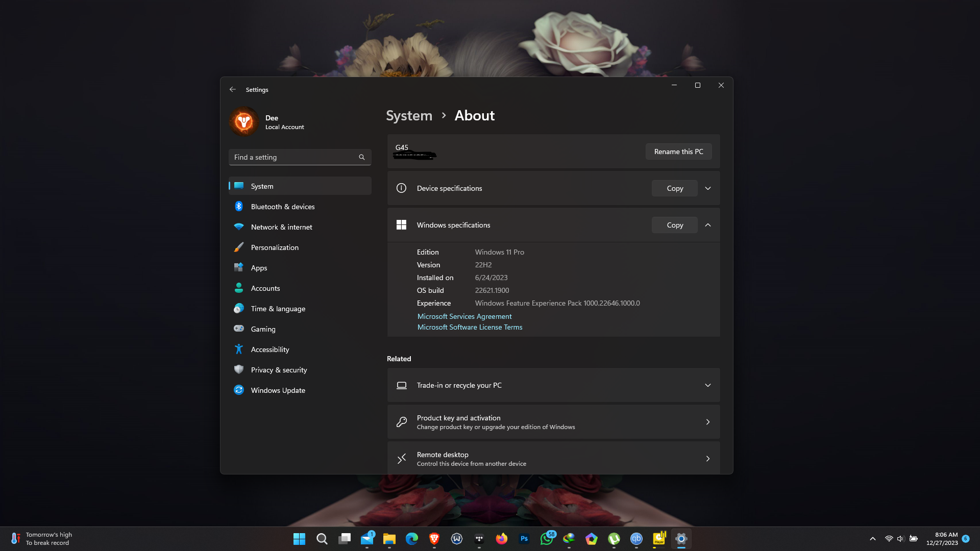Open Firefox from the taskbar
Viewport: 980px width, 551px height.
point(502,539)
